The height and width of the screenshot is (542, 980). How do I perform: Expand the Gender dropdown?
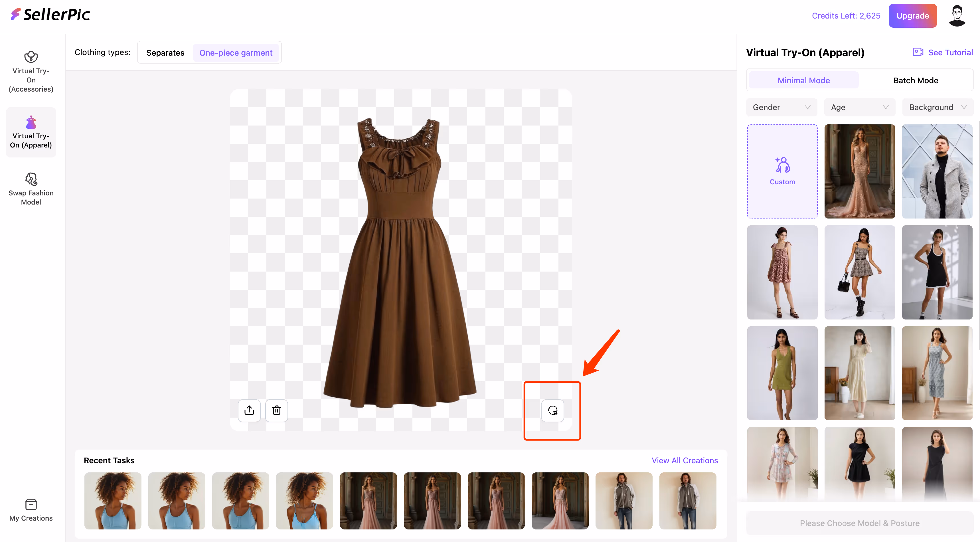(781, 107)
